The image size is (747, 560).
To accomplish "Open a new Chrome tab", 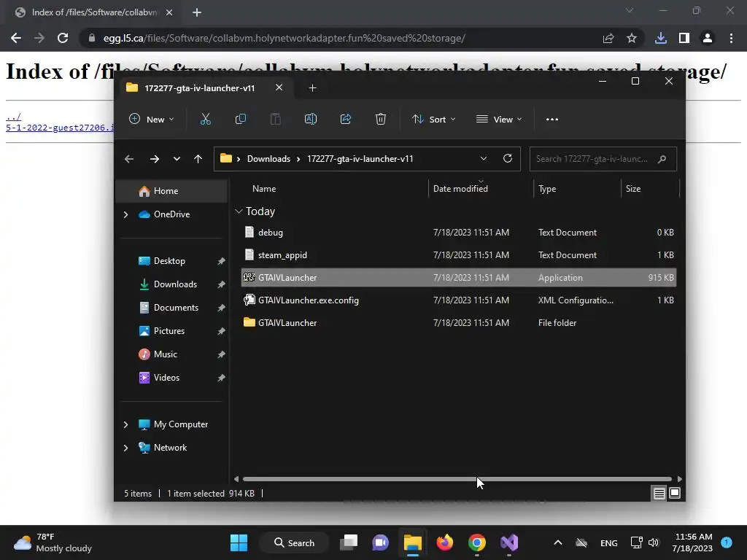I will tap(197, 12).
